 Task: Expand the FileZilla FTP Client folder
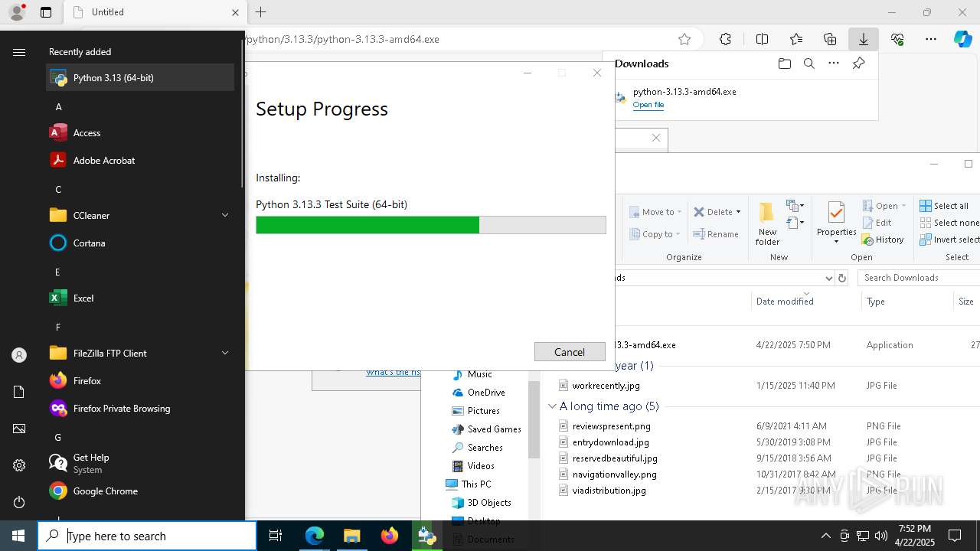140,354
